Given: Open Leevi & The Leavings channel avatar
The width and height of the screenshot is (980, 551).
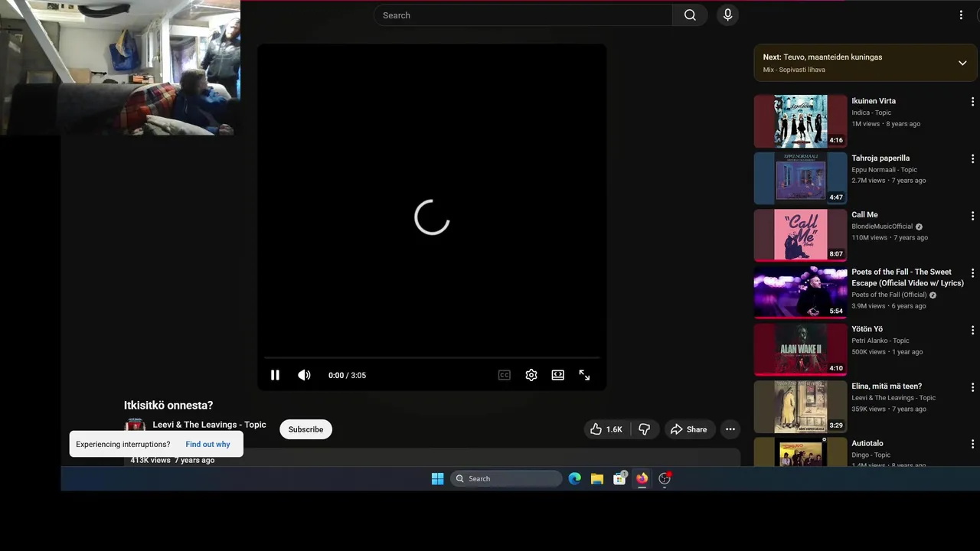Looking at the screenshot, I should (x=135, y=425).
